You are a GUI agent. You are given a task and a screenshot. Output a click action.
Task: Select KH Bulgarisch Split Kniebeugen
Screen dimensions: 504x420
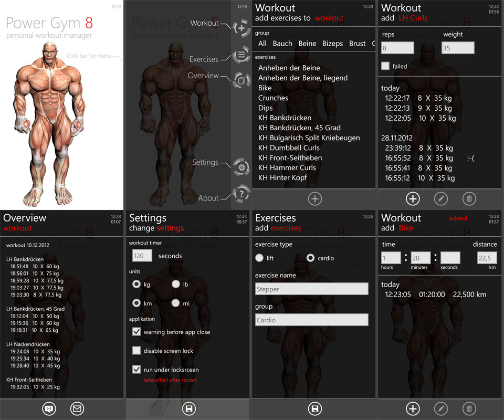pos(309,138)
